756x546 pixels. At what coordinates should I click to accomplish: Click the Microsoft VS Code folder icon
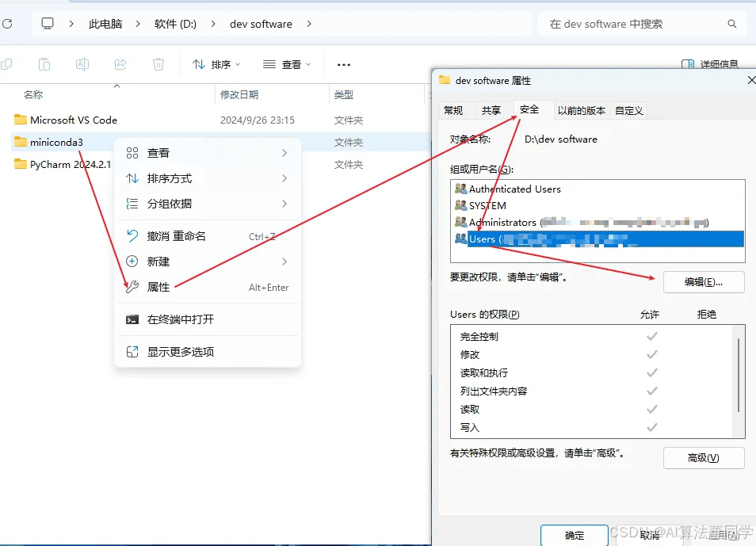click(x=21, y=119)
